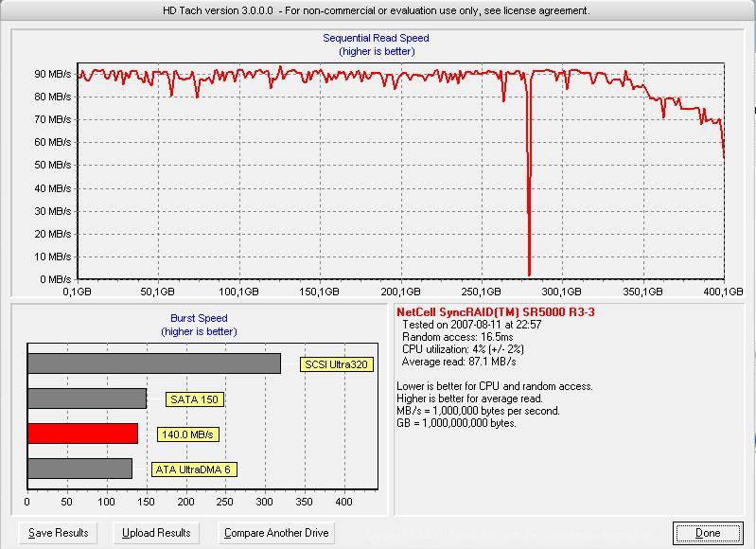Select the CPU utilization: 4% text
Image resolution: width=756 pixels, height=549 pixels.
tap(463, 348)
